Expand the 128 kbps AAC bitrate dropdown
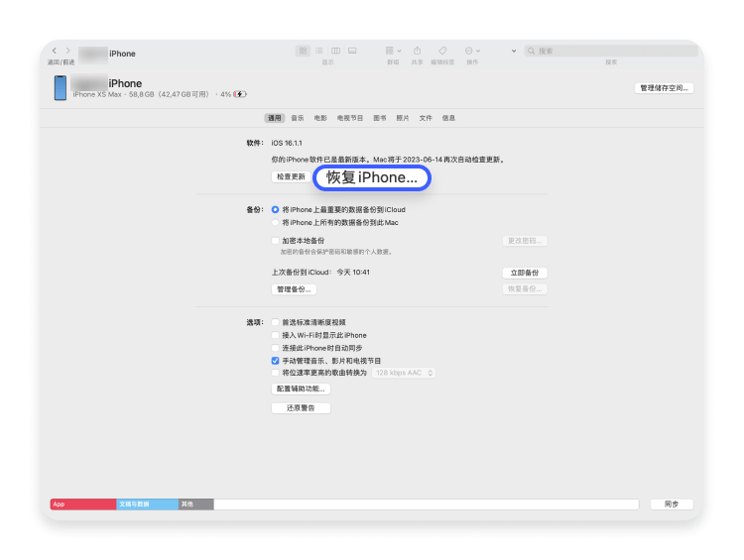This screenshot has height=560, width=744. (404, 373)
